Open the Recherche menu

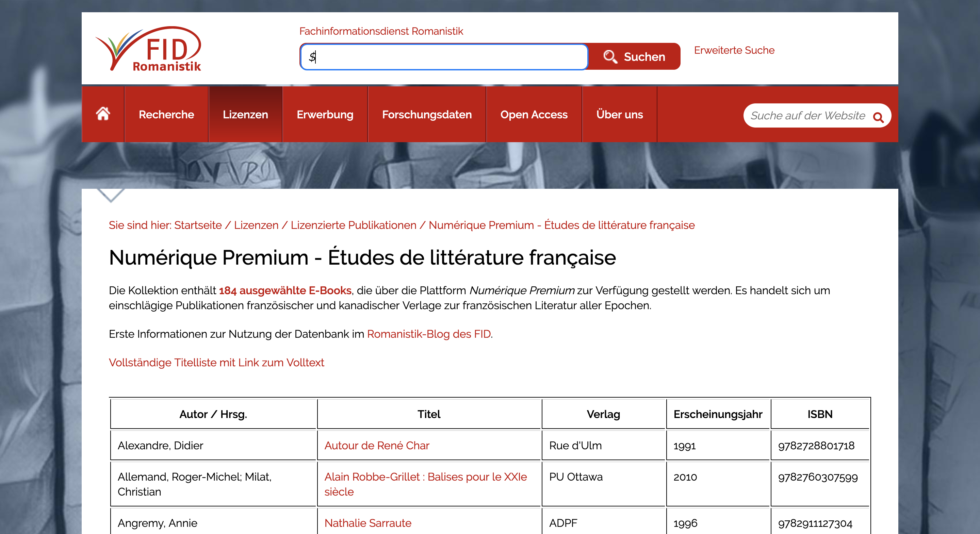point(166,115)
